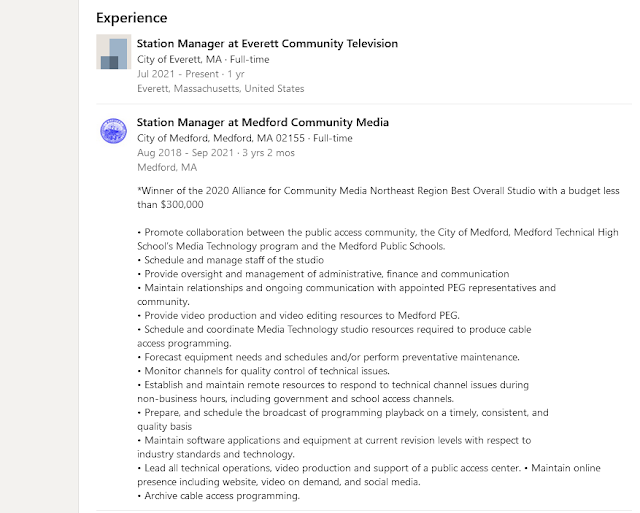Open the Station Manager at Medford Community Media title
Screen dimensions: 640x513
[x=263, y=122]
